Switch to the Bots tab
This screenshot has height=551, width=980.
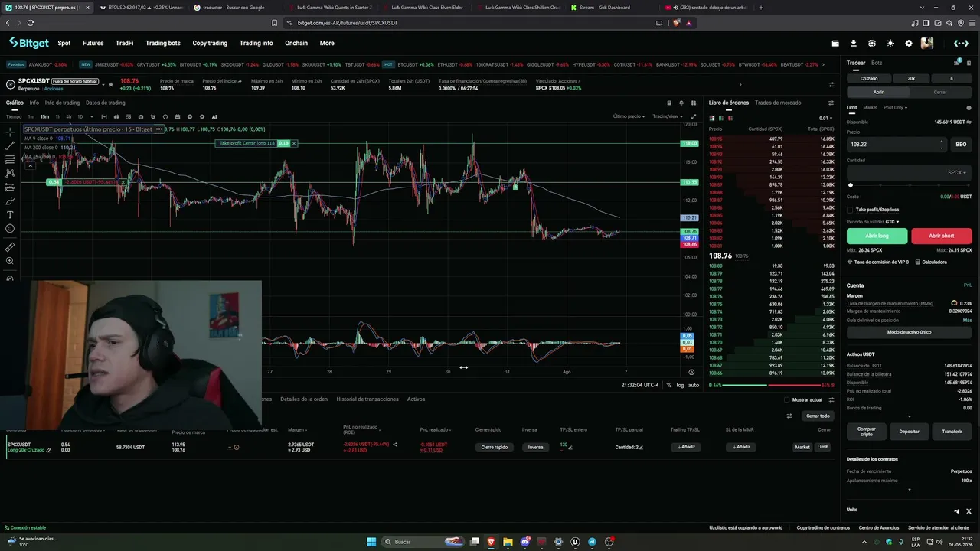click(x=877, y=63)
